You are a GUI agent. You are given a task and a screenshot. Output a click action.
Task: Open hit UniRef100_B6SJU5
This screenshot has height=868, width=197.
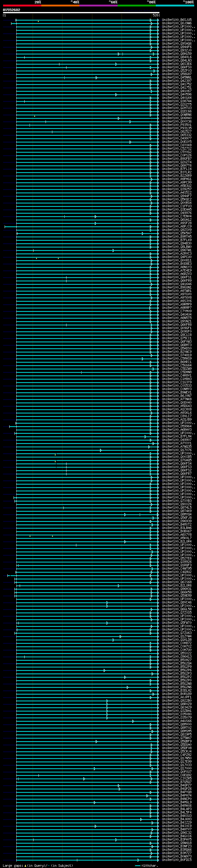(x=177, y=20)
